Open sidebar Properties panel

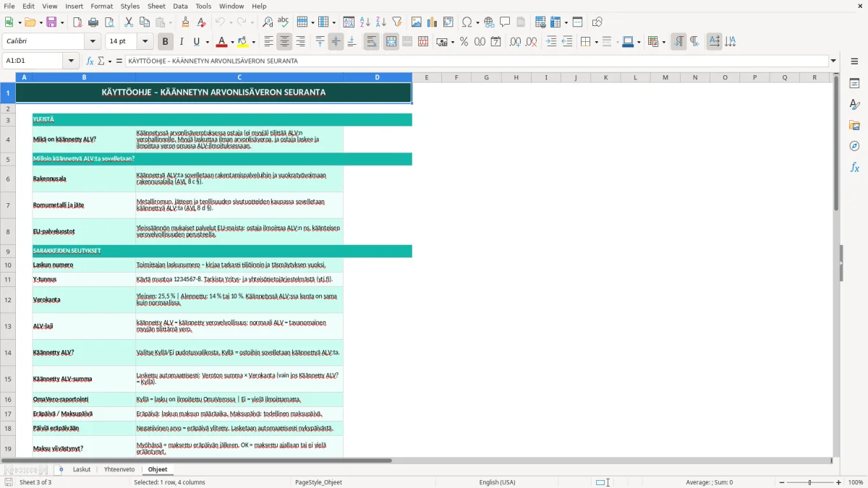click(x=854, y=84)
